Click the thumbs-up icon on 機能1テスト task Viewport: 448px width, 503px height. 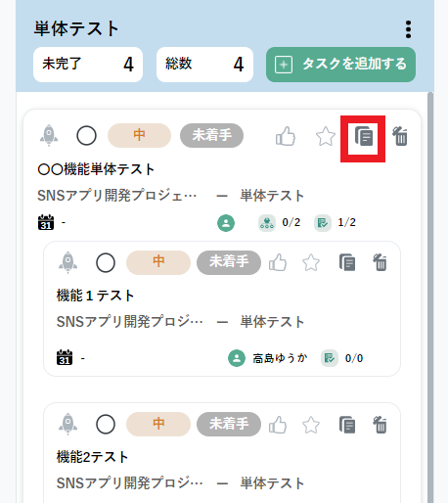(x=278, y=262)
